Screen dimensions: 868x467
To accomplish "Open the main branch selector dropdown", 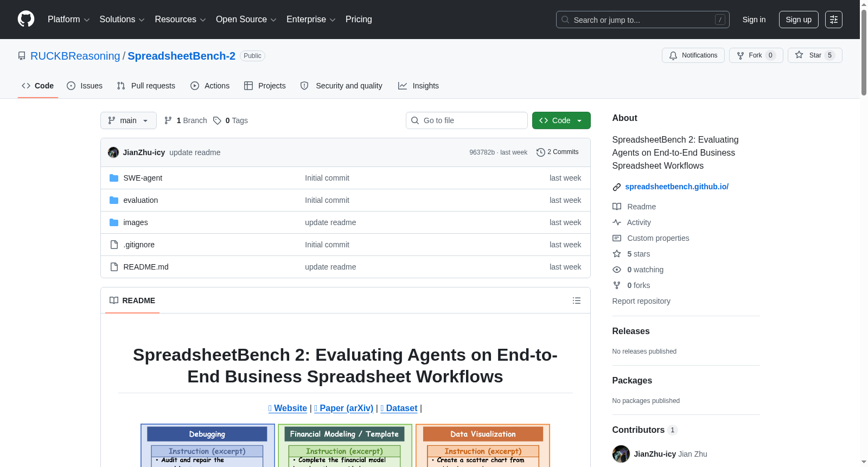I will [129, 120].
